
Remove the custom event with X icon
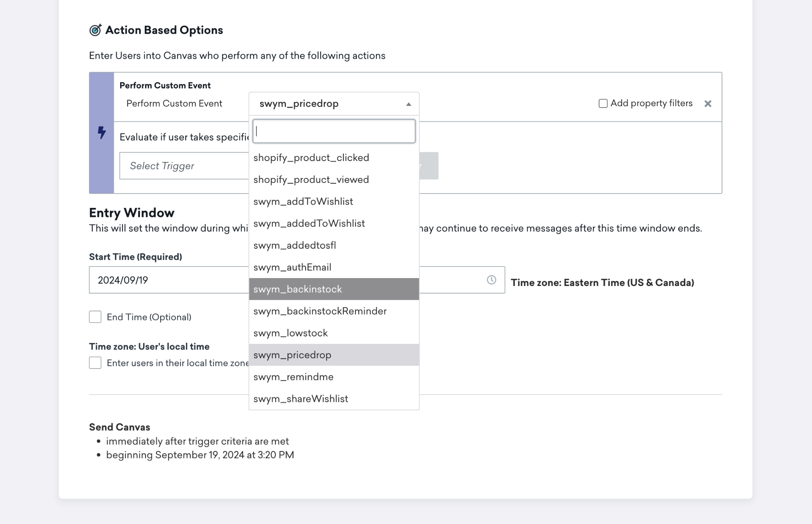[708, 104]
